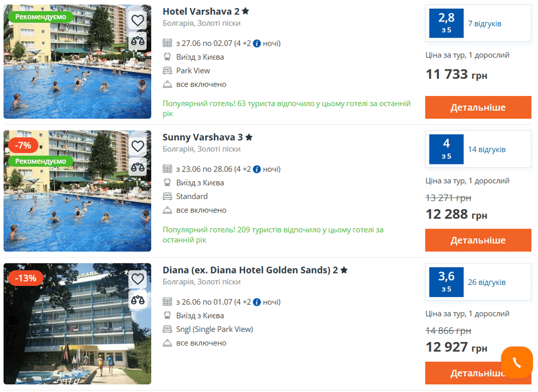Click the -7% discount badge
The image size is (538, 392).
point(22,145)
